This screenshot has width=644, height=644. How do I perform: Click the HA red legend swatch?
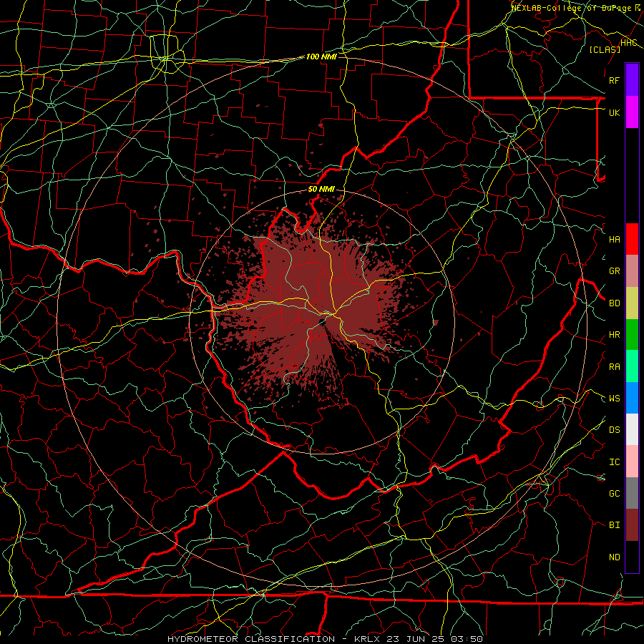tap(632, 239)
